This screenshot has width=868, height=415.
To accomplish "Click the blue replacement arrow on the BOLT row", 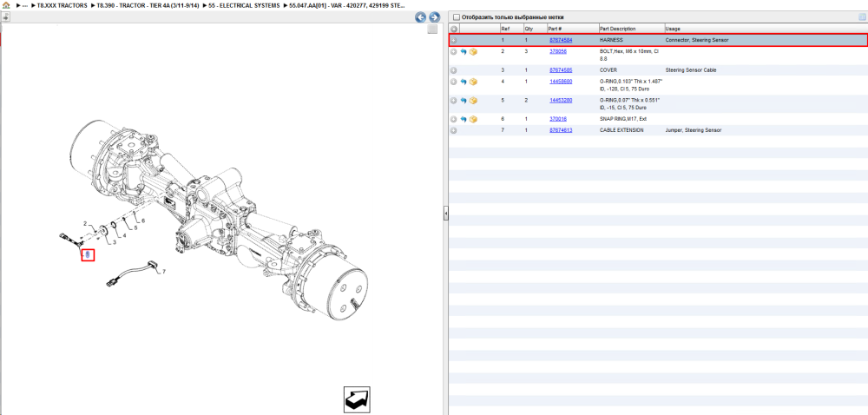I will click(x=464, y=51).
